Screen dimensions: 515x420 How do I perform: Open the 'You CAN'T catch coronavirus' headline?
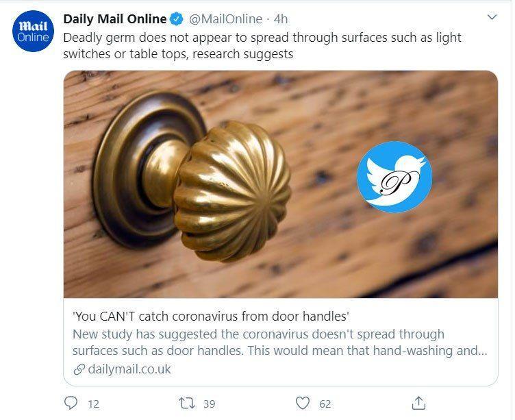pyautogui.click(x=211, y=317)
